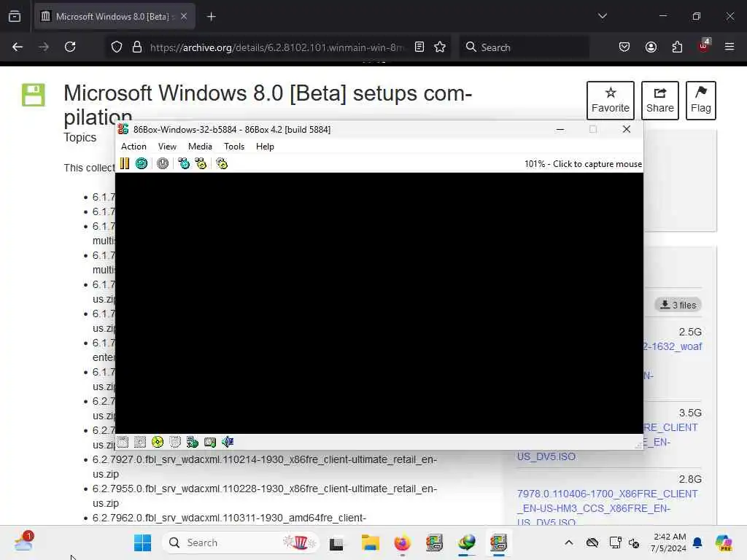Click the sound speaker status icon
Screen dimensions: 747x560
(228, 442)
